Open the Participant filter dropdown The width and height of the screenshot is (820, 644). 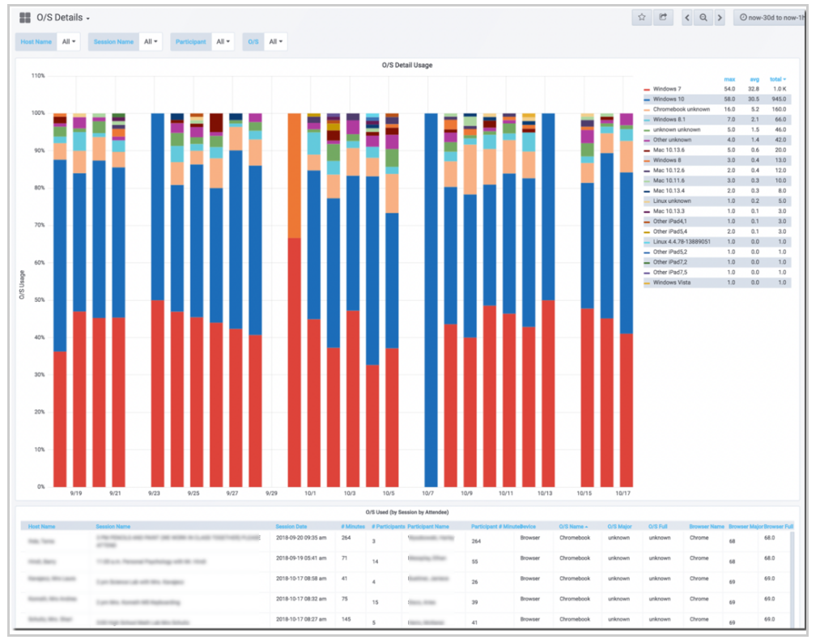coord(223,41)
